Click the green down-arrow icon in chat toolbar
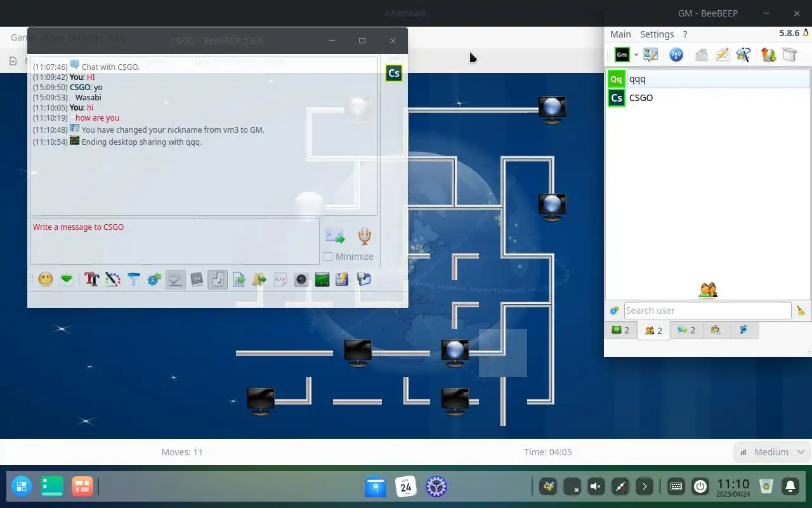 coord(67,279)
